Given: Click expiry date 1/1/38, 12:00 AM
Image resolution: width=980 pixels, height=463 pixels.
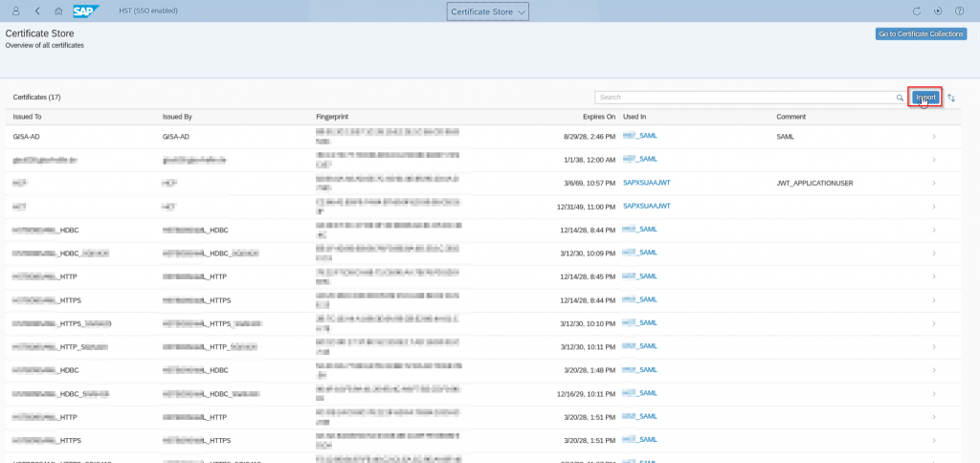Looking at the screenshot, I should pyautogui.click(x=591, y=160).
